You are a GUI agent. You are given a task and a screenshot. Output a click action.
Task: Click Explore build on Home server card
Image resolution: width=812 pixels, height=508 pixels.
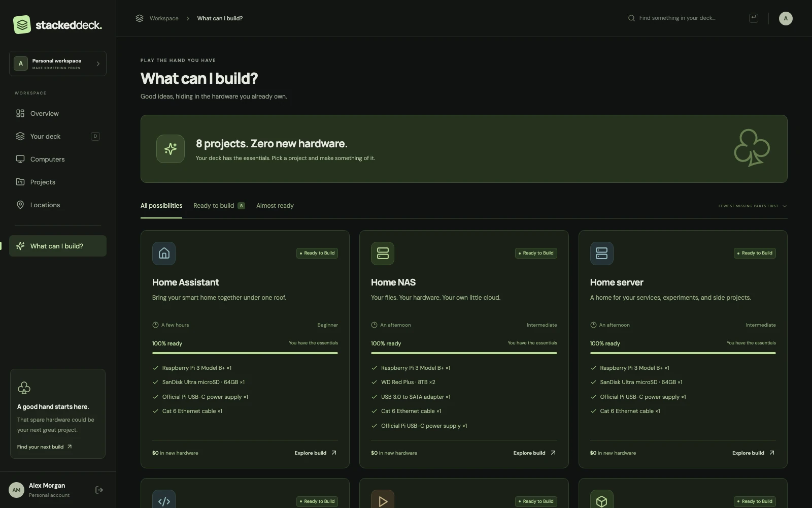point(754,453)
